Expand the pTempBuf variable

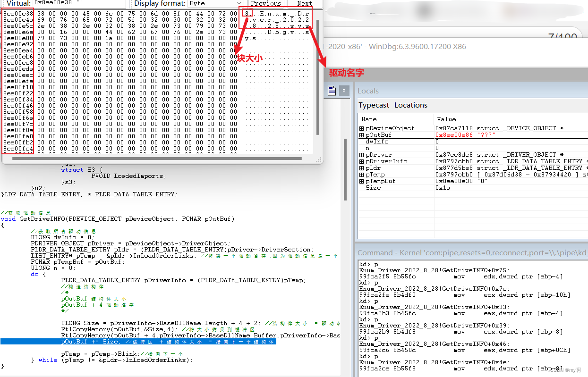(362, 181)
